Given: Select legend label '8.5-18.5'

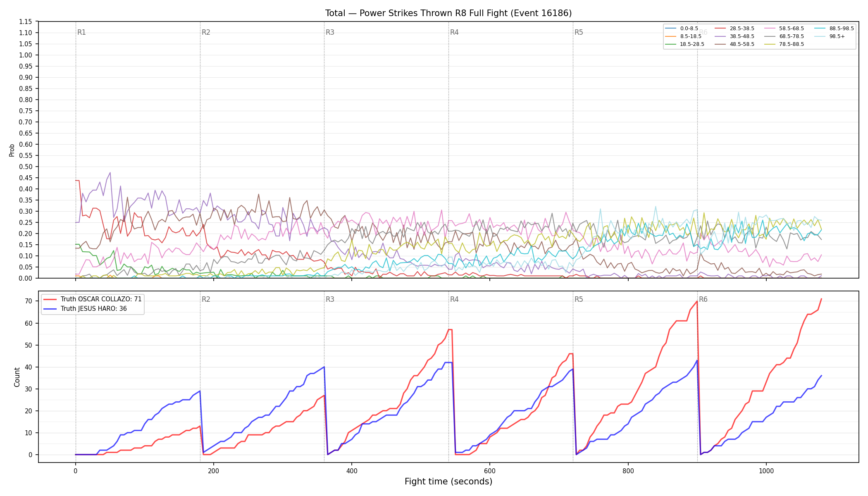Looking at the screenshot, I should pos(691,36).
